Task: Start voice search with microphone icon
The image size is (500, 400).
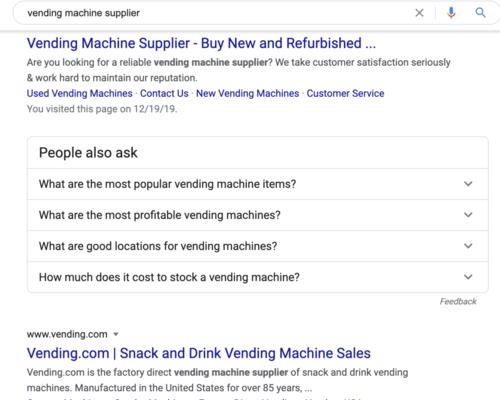Action: coord(451,13)
